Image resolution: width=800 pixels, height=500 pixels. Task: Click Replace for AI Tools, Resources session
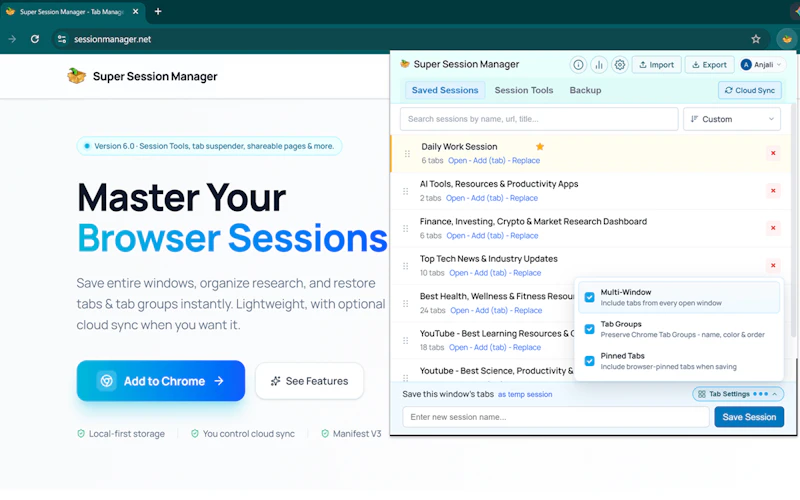click(524, 198)
